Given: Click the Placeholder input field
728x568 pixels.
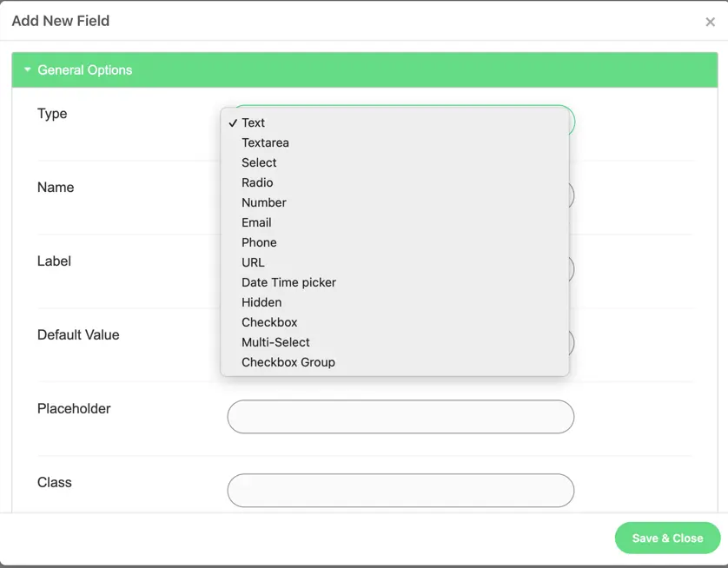Looking at the screenshot, I should click(x=400, y=417).
